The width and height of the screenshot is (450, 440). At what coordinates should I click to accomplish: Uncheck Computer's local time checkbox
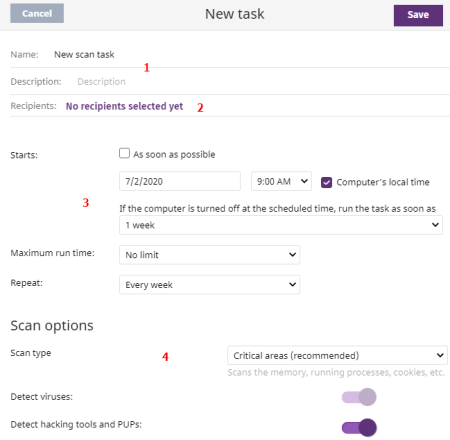326,182
